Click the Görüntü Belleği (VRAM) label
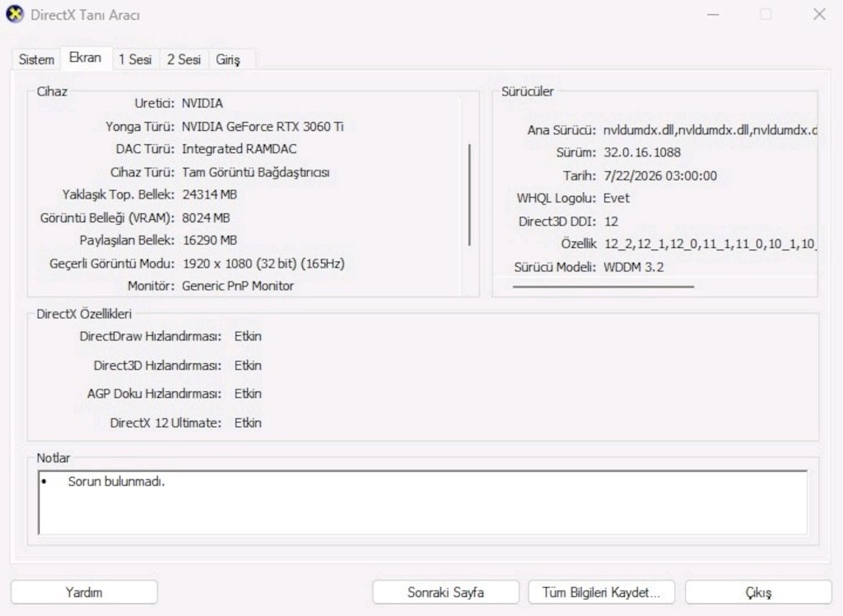Image resolution: width=843 pixels, height=616 pixels. click(108, 218)
